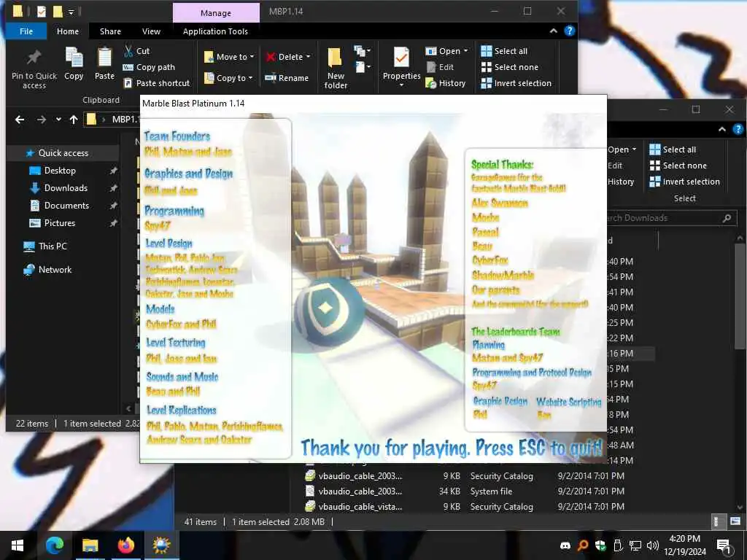Go forward in MBP1.14 explorer
The height and width of the screenshot is (560, 747).
click(42, 120)
